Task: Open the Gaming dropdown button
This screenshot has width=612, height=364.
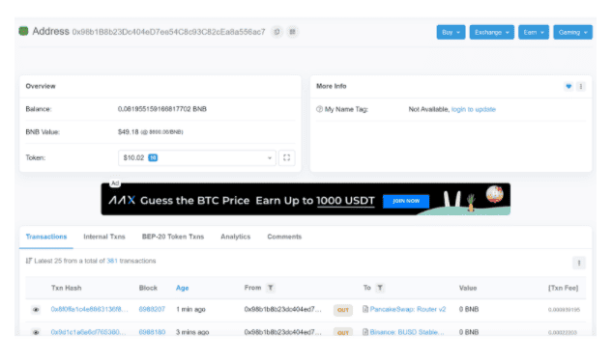Action: click(x=572, y=33)
